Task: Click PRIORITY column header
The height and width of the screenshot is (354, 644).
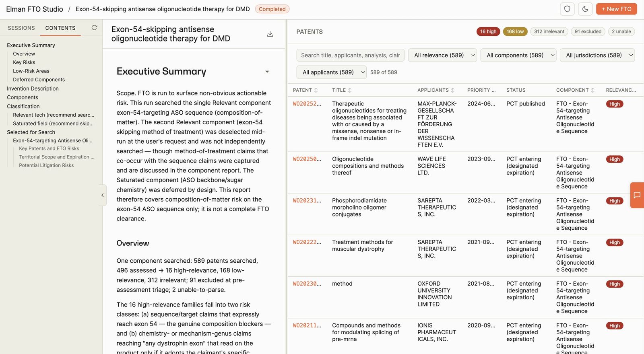Action: pos(481,90)
